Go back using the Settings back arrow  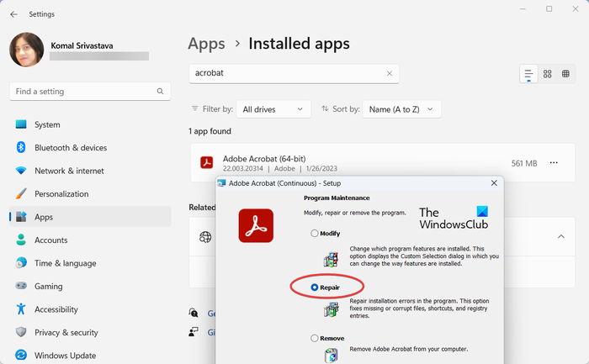point(14,14)
